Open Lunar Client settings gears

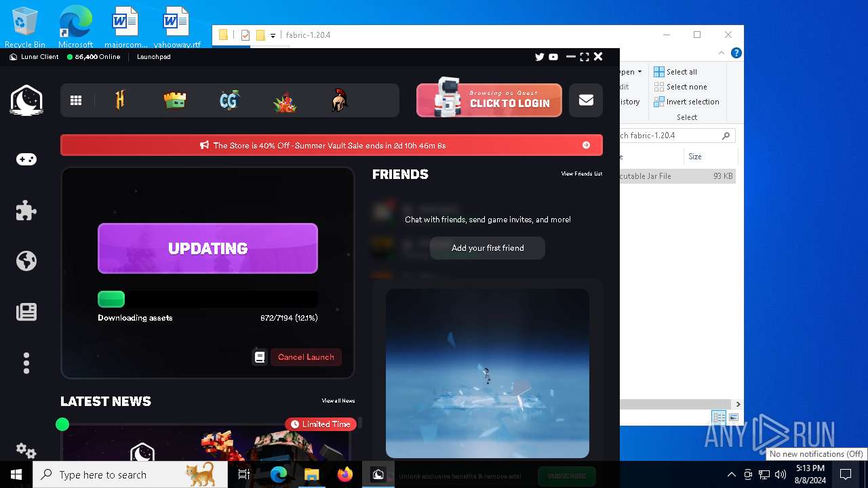[26, 450]
